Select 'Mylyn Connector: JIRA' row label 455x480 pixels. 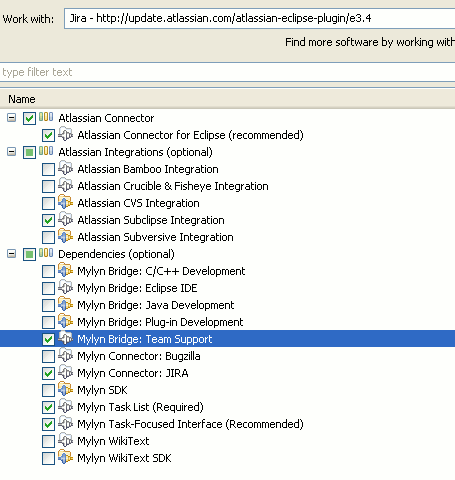point(133,373)
